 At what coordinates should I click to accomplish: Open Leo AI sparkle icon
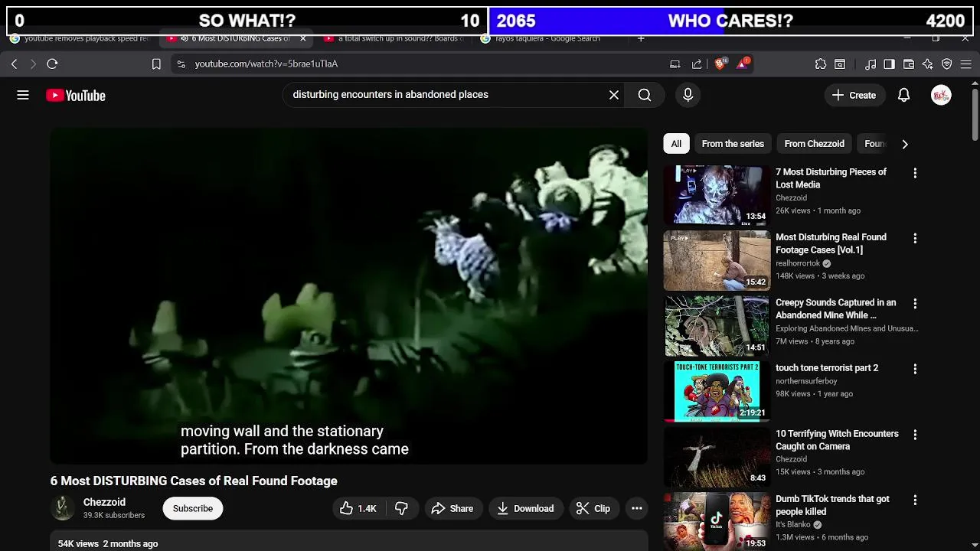click(x=928, y=64)
